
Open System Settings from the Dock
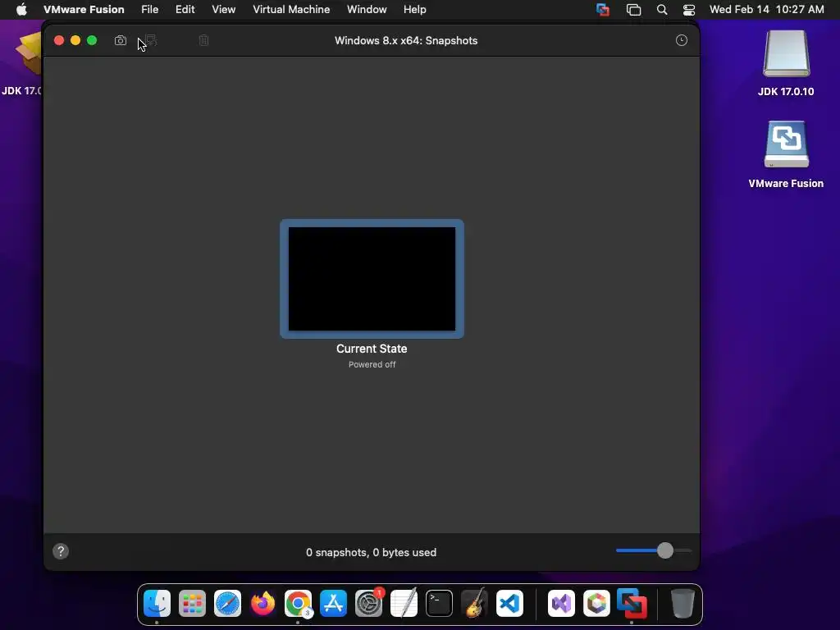[x=369, y=604]
